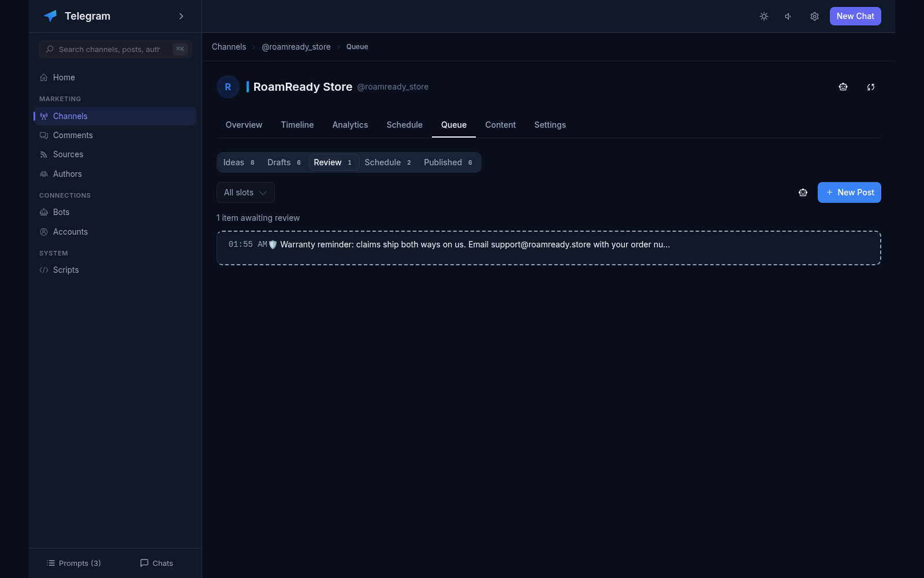924x578 pixels.
Task: Switch to the Settings tab
Action: [x=550, y=125]
